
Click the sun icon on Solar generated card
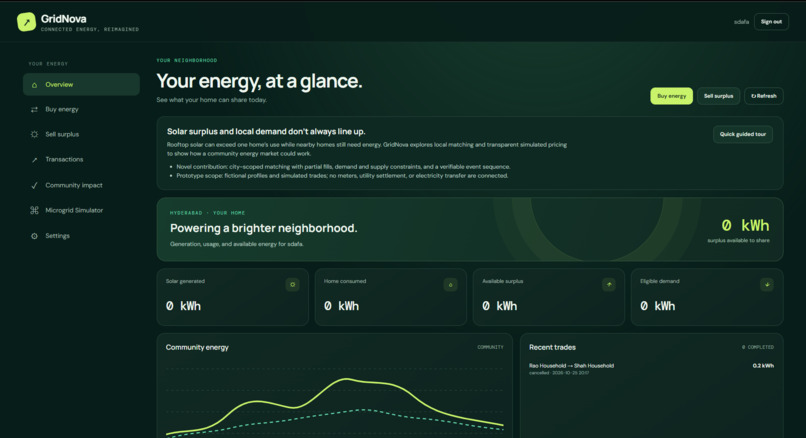tap(292, 284)
